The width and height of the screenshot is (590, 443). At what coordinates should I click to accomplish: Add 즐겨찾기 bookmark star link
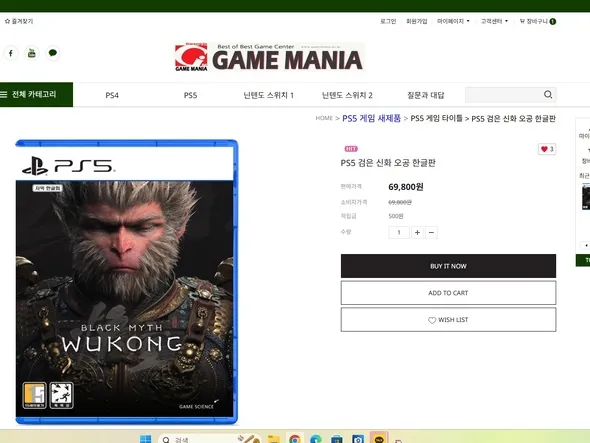point(19,21)
